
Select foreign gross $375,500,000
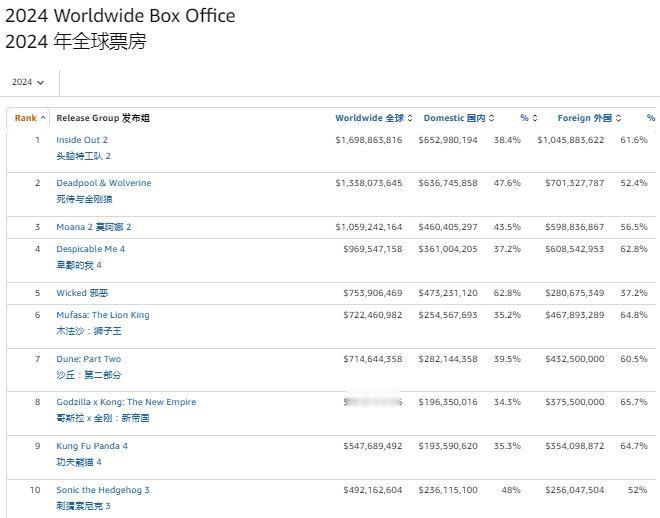(x=575, y=402)
